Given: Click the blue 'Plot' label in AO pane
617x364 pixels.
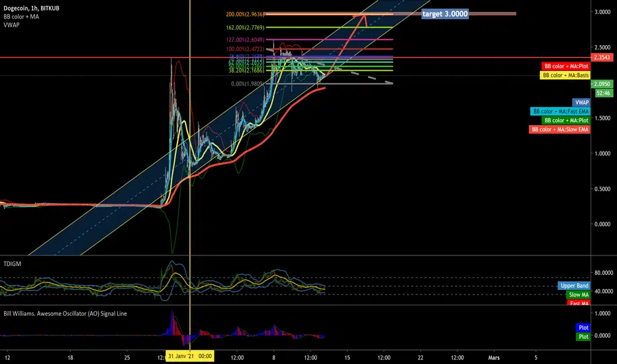Looking at the screenshot, I should (583, 328).
